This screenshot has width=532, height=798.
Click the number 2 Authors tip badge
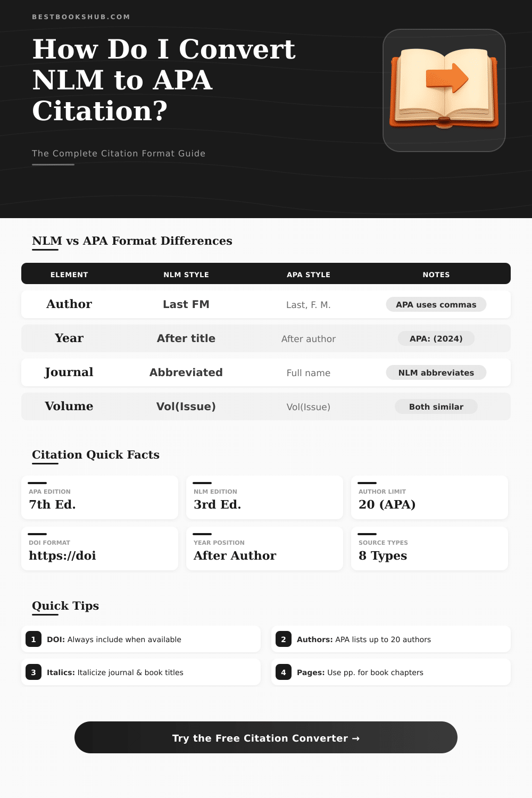pyautogui.click(x=284, y=639)
